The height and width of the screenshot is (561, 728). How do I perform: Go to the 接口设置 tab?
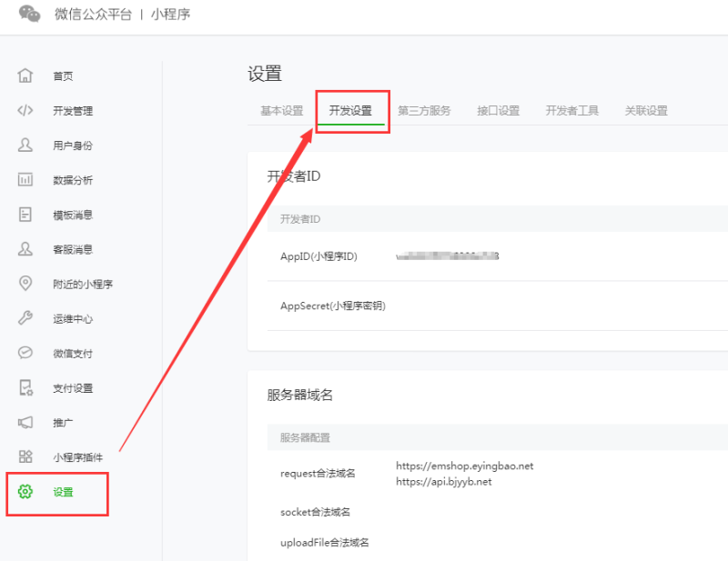pos(498,111)
